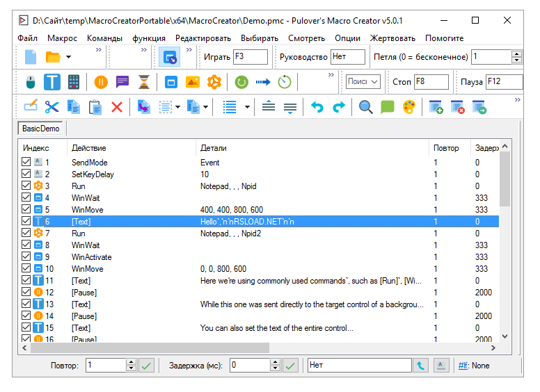The height and width of the screenshot is (392, 540).
Task: Expand the list view dropdown arrow
Action: pos(247,107)
